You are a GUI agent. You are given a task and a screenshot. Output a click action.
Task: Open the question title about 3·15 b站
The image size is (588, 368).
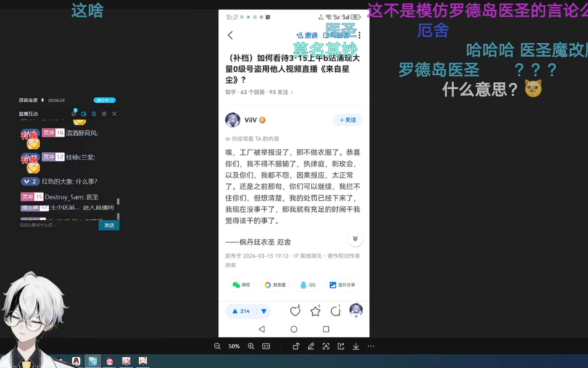pos(293,69)
